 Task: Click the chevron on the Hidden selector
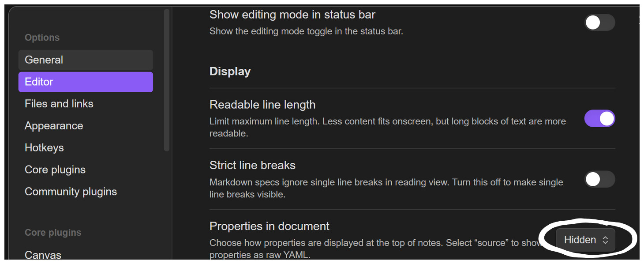point(604,240)
